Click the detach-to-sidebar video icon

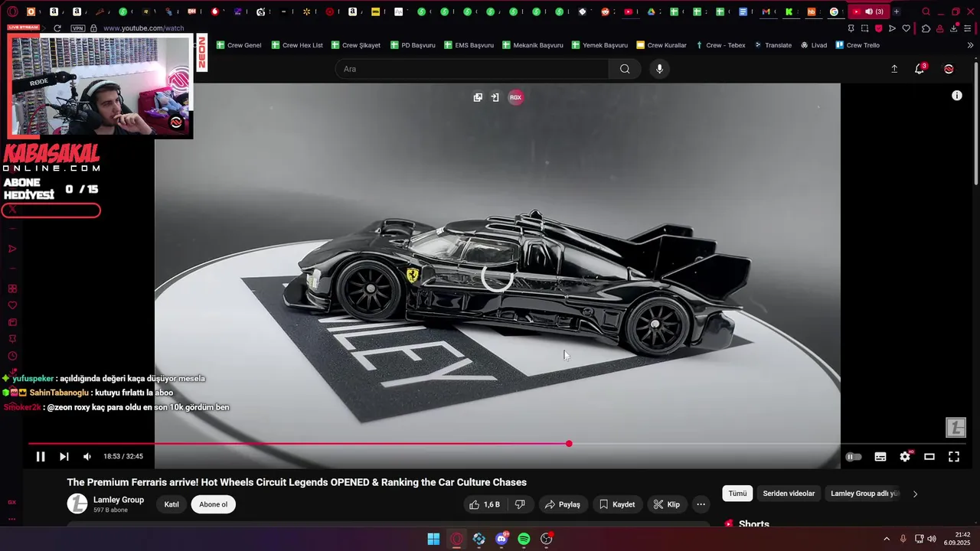(495, 97)
